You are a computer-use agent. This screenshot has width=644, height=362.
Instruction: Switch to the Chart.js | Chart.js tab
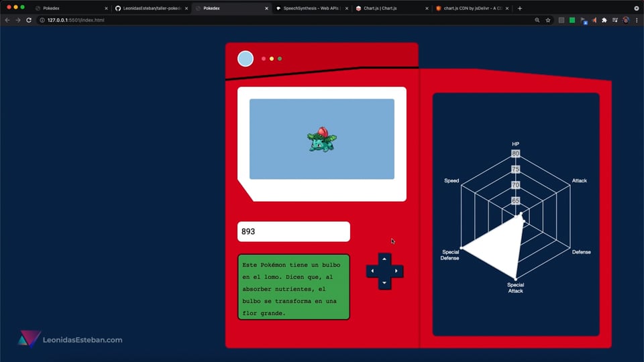(389, 8)
